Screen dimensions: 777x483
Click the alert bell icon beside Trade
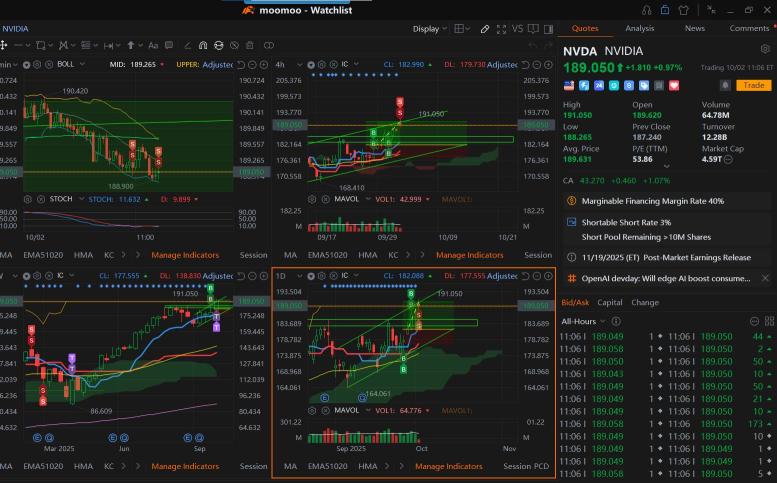[x=725, y=85]
